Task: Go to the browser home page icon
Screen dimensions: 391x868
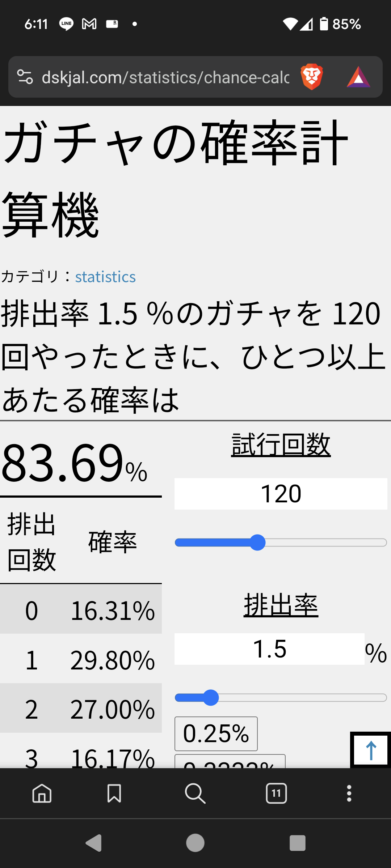Action: click(42, 793)
